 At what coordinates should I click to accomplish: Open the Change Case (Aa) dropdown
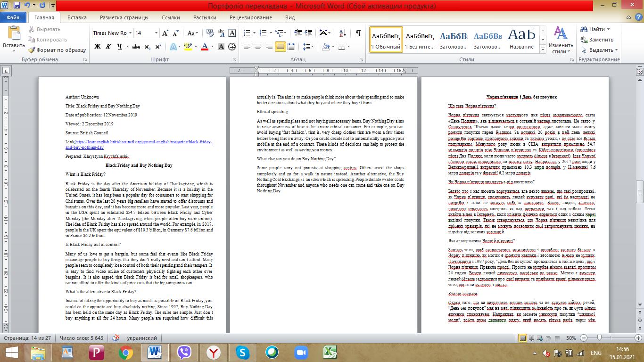coord(192,33)
